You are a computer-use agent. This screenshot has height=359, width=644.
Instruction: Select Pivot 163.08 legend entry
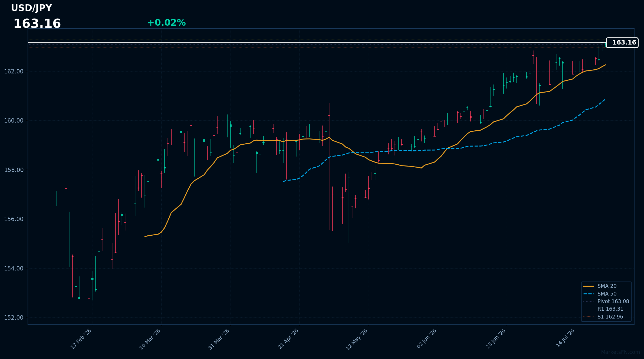[x=606, y=302]
